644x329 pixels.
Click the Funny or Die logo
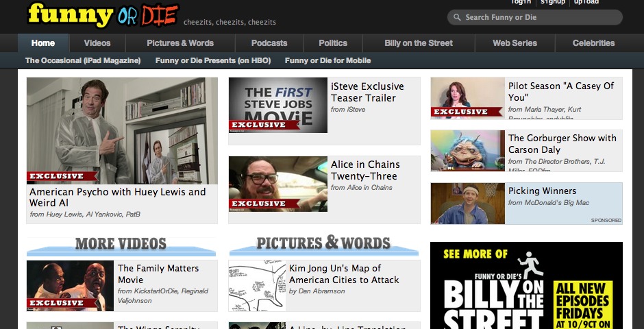tap(103, 15)
